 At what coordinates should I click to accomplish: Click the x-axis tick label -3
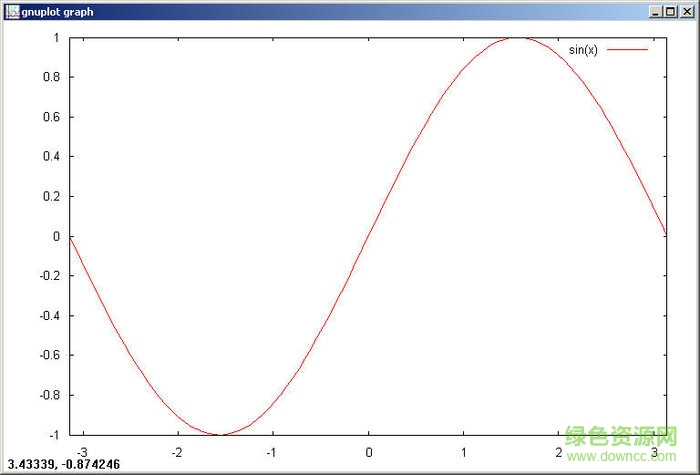(81, 451)
